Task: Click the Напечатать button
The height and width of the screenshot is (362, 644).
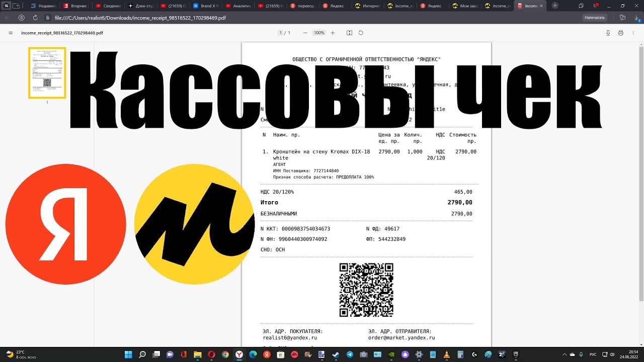Action: pyautogui.click(x=595, y=17)
